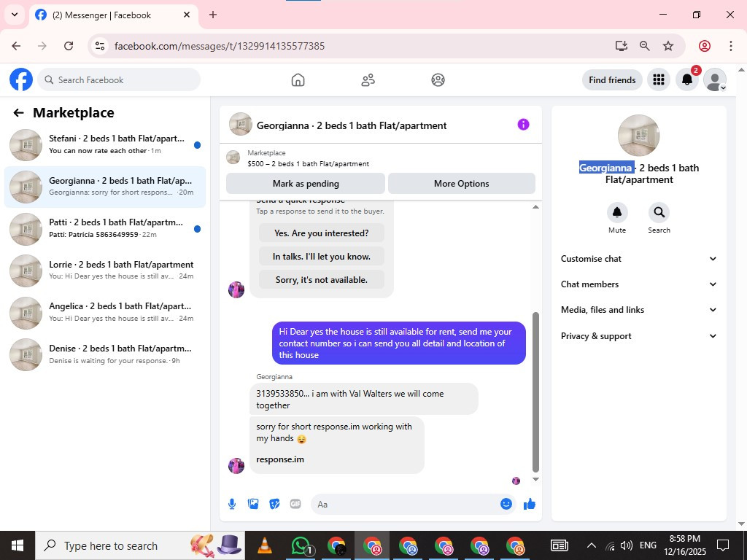Viewport: 747px width, 560px height.
Task: Send 'Yes. Are you interested?' quick response
Action: click(x=322, y=233)
